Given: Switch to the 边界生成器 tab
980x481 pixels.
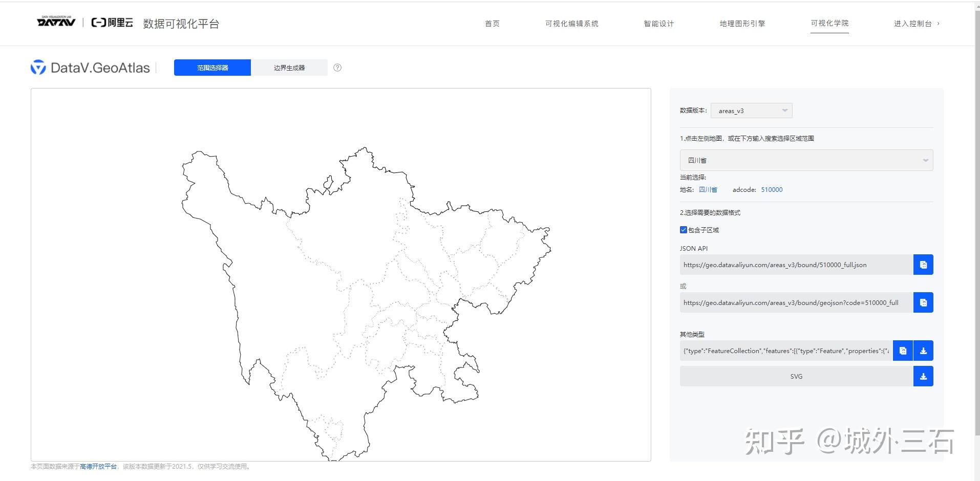Looking at the screenshot, I should [289, 68].
